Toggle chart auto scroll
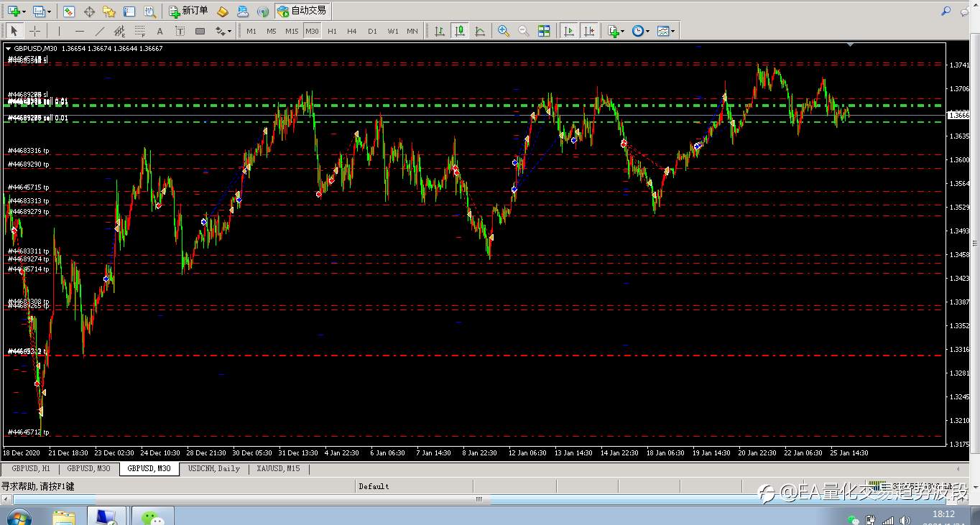Image resolution: width=980 pixels, height=525 pixels. coord(569,31)
